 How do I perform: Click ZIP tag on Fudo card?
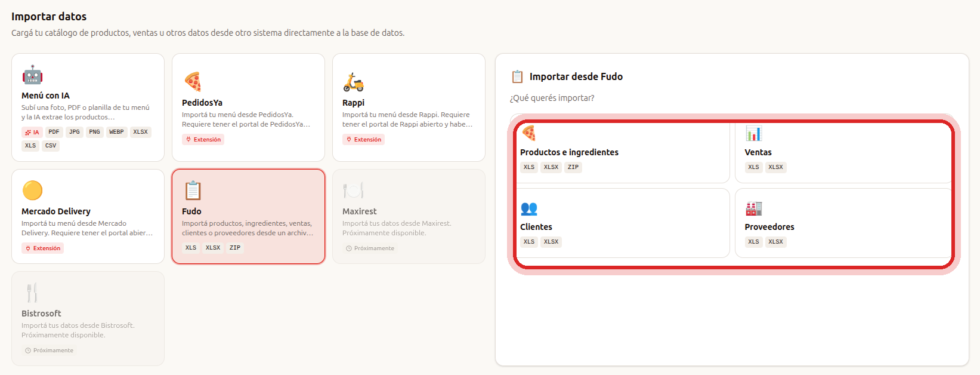[235, 248]
